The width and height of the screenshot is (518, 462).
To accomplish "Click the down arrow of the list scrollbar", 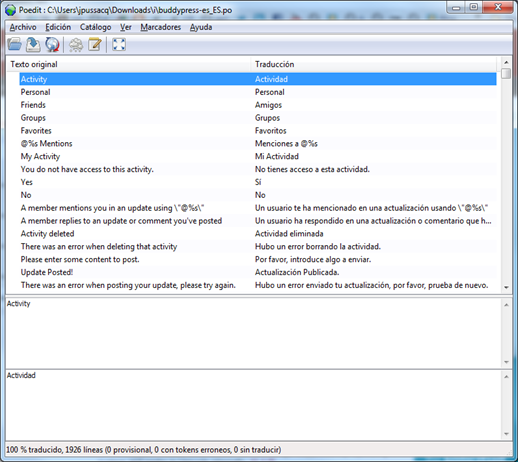I will click(x=506, y=287).
